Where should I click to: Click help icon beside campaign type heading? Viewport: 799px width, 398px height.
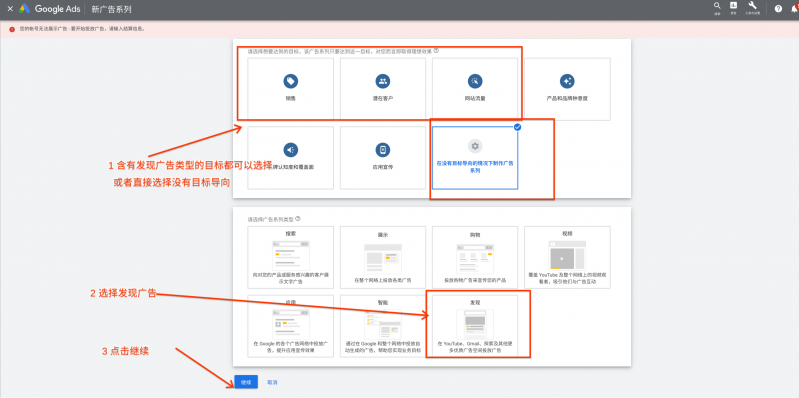[298, 219]
